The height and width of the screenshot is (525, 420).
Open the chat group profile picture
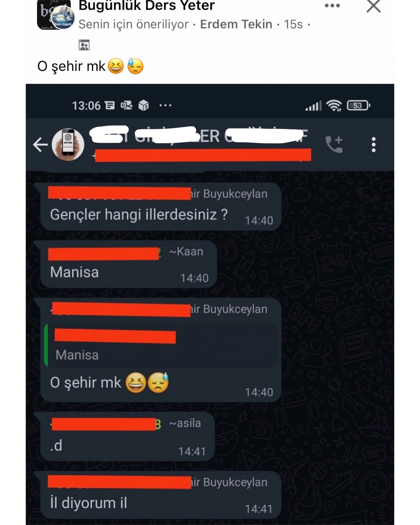tap(68, 144)
